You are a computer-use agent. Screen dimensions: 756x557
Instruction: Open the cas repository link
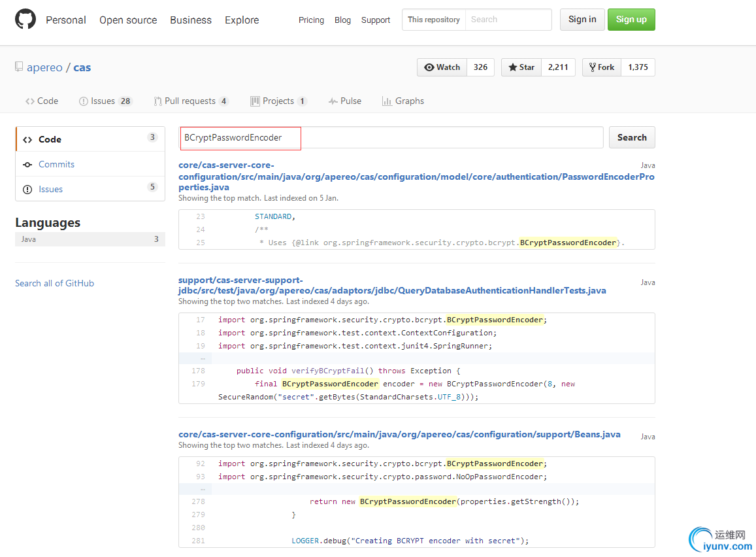pyautogui.click(x=82, y=67)
